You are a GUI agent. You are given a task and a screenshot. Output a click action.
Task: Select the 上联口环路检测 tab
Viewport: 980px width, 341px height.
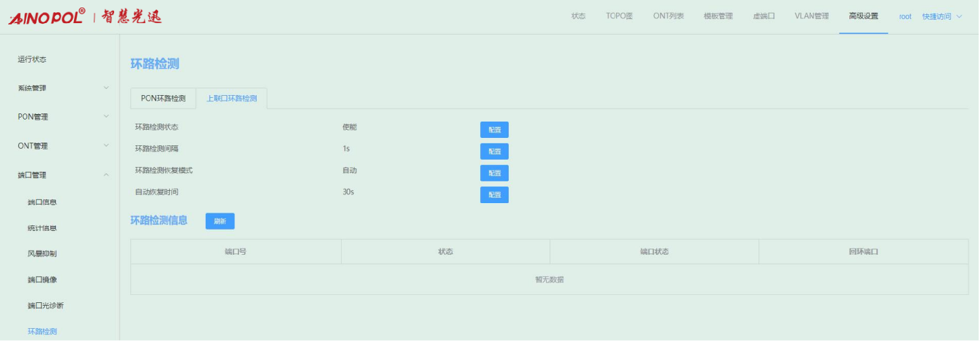tap(232, 98)
